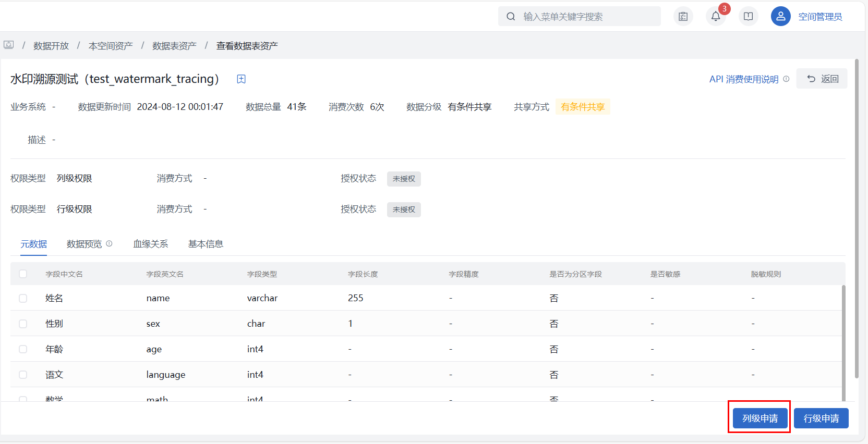The height and width of the screenshot is (444, 868).
Task: Select the 'language' field cell
Action: coord(166,375)
